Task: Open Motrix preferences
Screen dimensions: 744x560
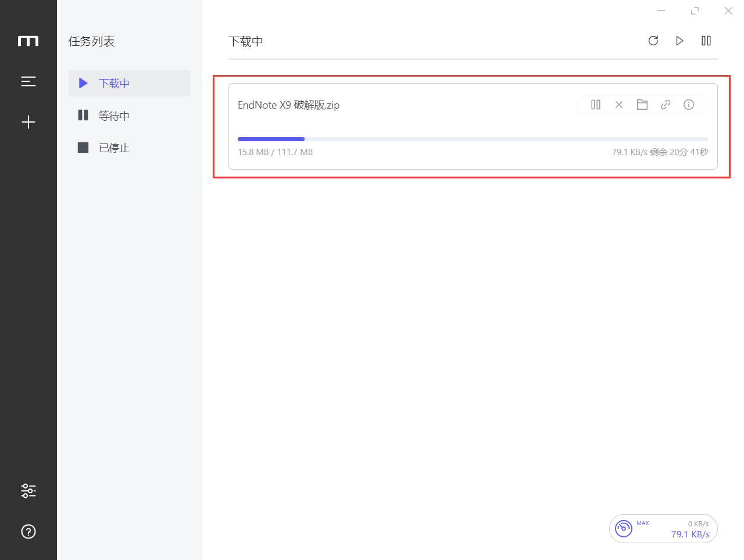Action: coord(28,491)
